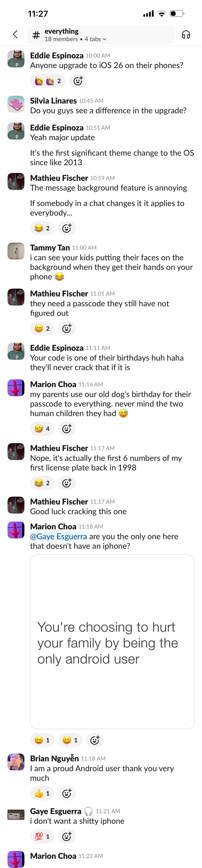
Task: Toggle the rolling-laughing reaction with count 4
Action: click(x=42, y=429)
